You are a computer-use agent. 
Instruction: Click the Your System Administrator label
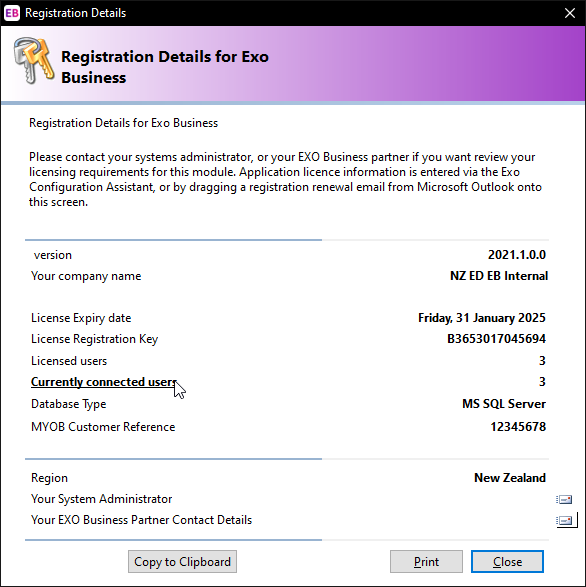(101, 499)
